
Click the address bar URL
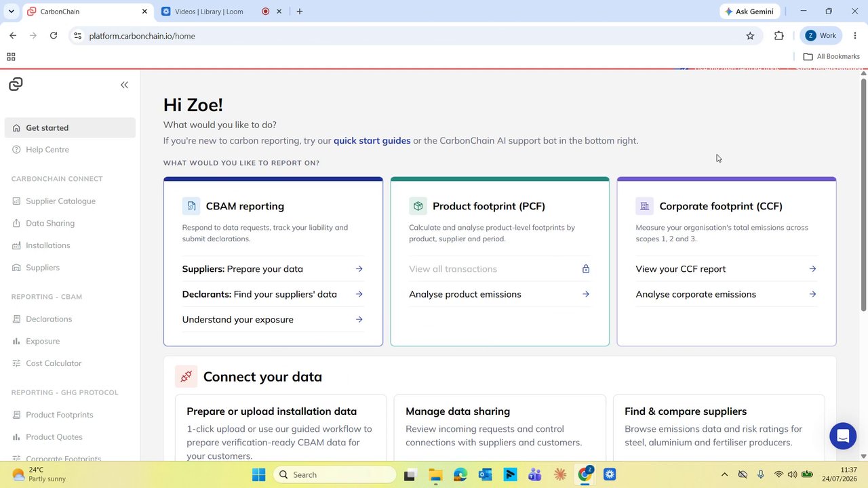142,36
